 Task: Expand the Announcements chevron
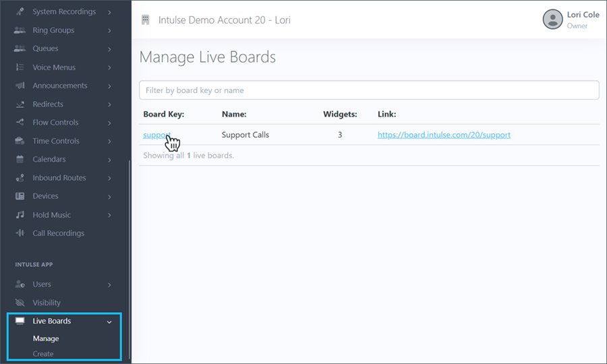109,86
